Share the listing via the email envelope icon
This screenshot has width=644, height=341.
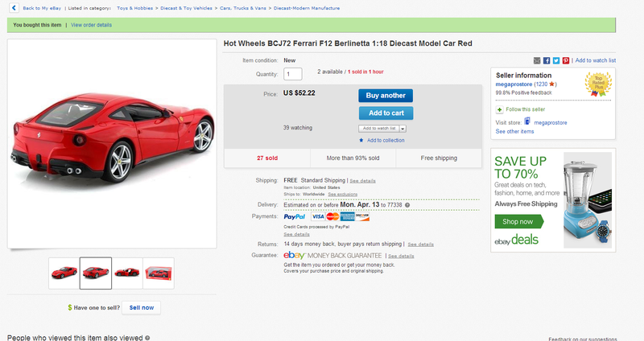coord(537,60)
